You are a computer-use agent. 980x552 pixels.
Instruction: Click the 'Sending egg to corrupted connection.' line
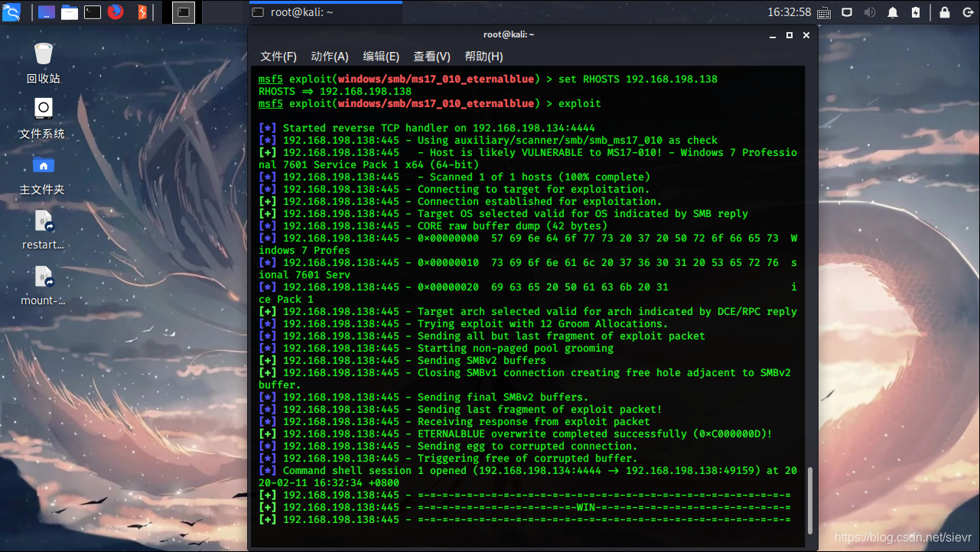click(448, 446)
